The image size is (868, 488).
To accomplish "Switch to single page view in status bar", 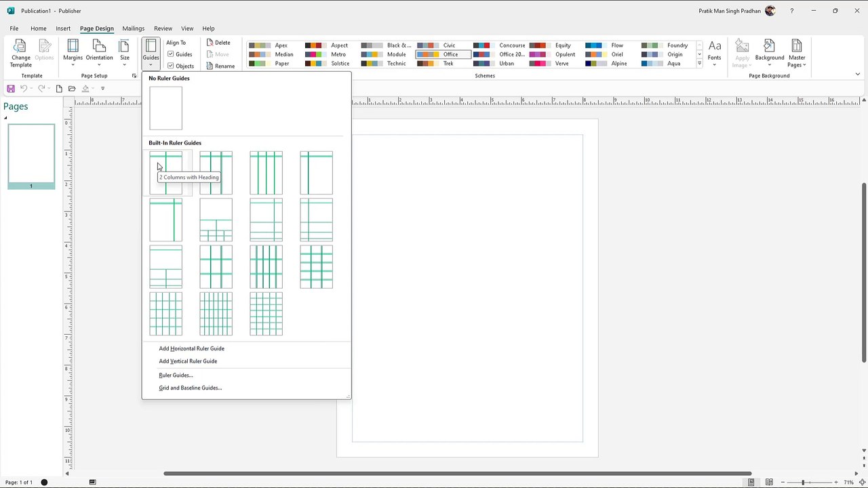I will [x=751, y=482].
